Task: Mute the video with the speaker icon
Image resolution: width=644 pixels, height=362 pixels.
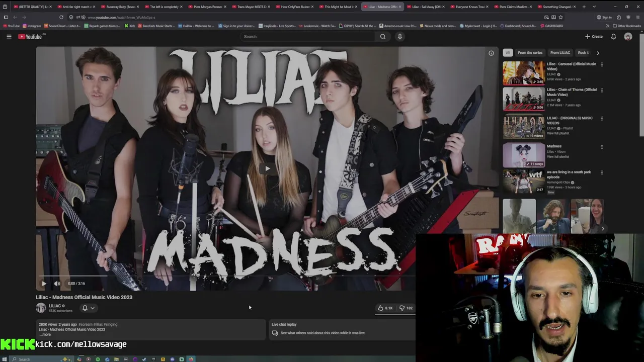Action: click(x=57, y=283)
